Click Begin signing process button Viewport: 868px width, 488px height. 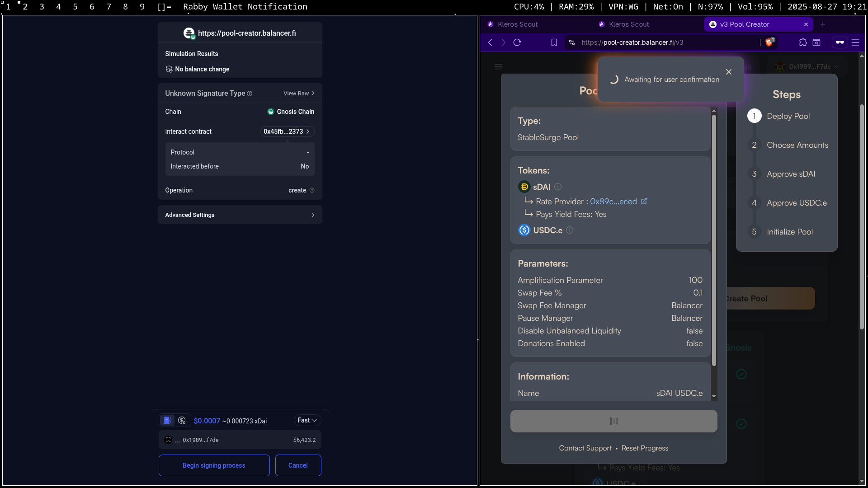tap(214, 465)
